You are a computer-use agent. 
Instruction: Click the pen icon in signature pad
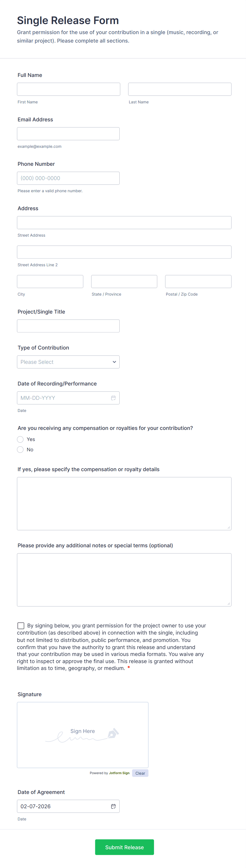pyautogui.click(x=113, y=733)
